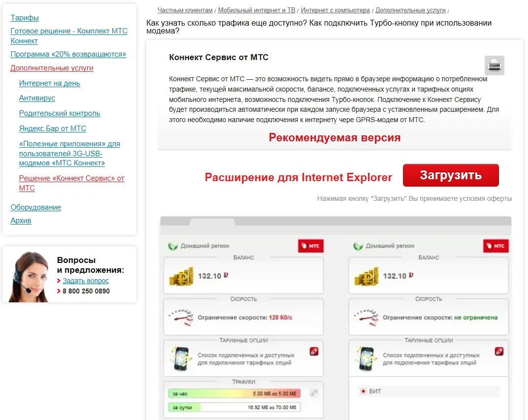Click the right panel MTS logo badge
The width and height of the screenshot is (528, 420).
(496, 246)
